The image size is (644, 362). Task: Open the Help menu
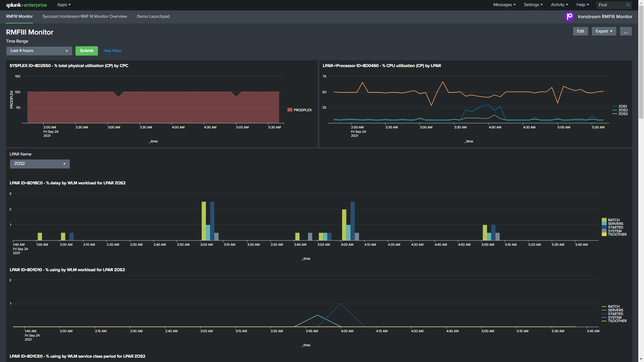click(x=582, y=5)
